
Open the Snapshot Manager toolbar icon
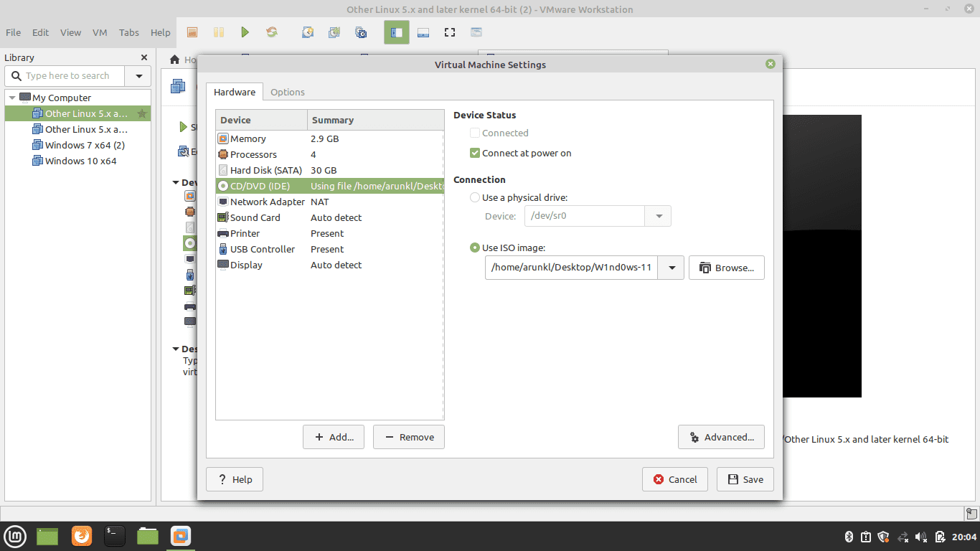[x=361, y=32]
